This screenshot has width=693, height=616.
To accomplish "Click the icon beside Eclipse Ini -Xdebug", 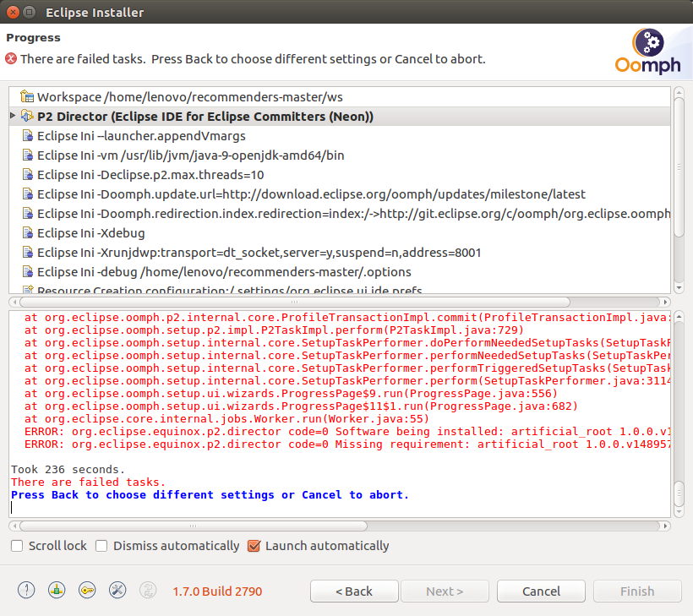I will click(x=27, y=232).
